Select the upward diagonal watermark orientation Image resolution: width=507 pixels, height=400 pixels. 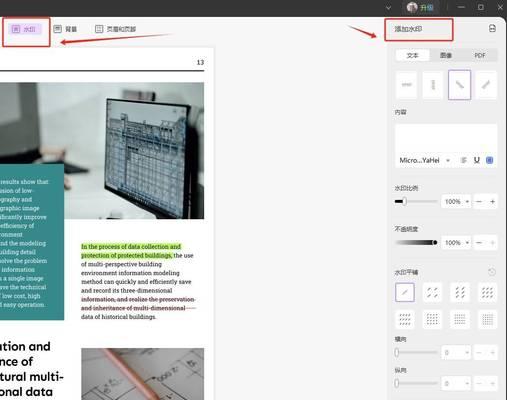[x=486, y=85]
